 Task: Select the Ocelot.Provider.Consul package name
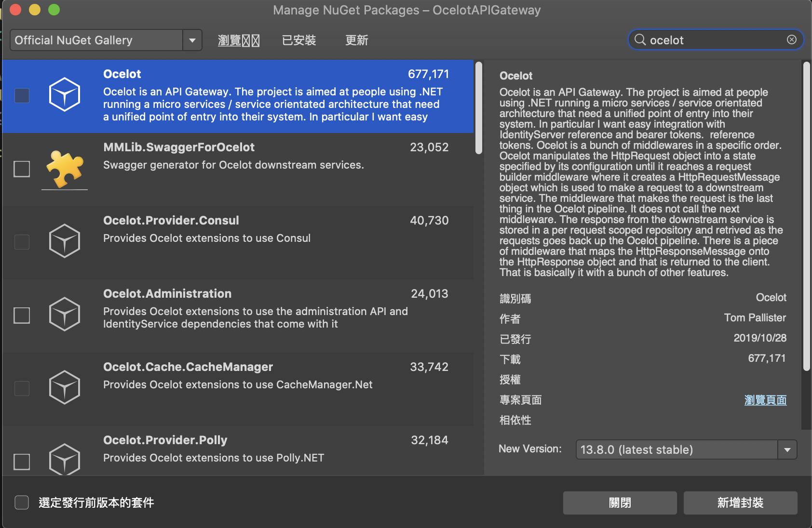pos(171,220)
